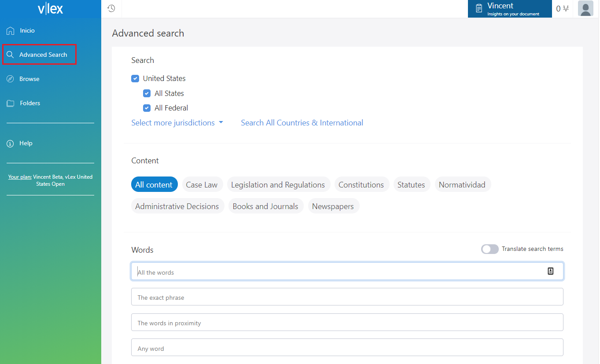Viewport: 600px width, 364px height.
Task: Select Case Law content filter
Action: pos(202,184)
